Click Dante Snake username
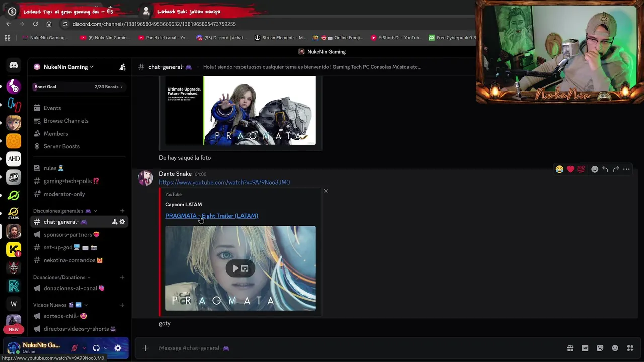This screenshot has width=644, height=362. [x=175, y=174]
